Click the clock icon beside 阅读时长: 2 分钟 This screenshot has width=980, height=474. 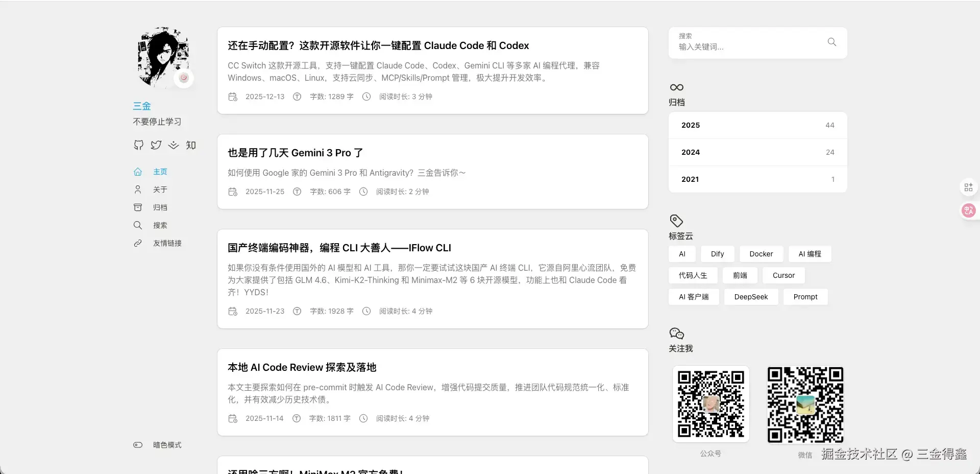(363, 192)
